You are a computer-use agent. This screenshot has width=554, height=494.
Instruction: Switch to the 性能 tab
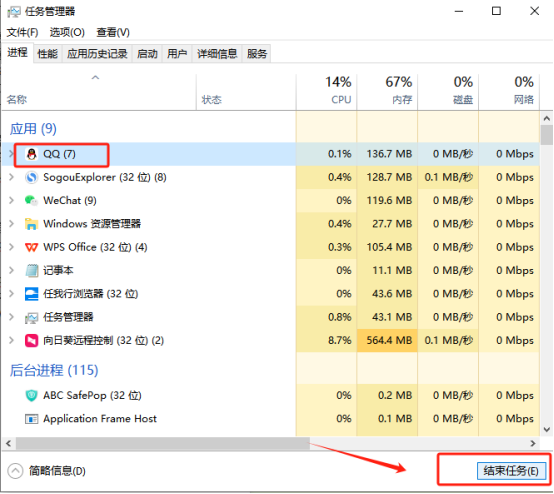coord(47,54)
